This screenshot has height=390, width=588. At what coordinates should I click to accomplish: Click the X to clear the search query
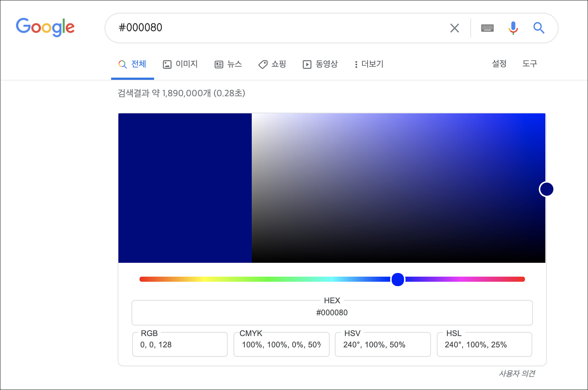tap(454, 28)
